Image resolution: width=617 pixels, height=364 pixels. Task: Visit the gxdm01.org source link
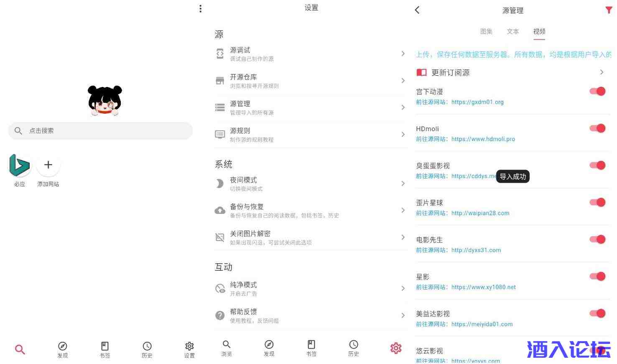(477, 102)
